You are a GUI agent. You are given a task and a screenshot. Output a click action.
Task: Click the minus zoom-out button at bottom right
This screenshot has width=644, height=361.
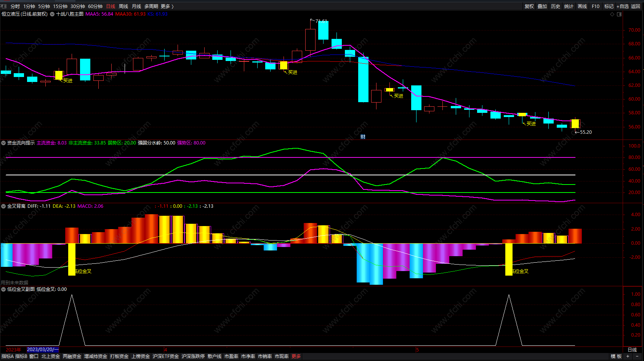(637, 356)
